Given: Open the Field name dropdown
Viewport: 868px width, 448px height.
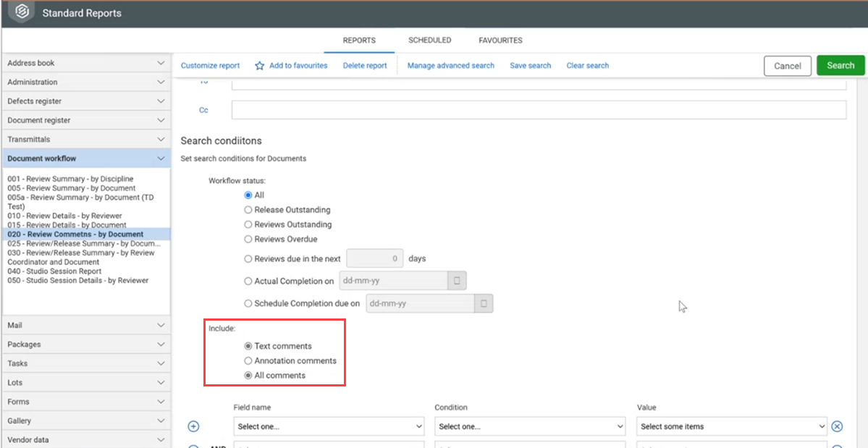Looking at the screenshot, I should click(329, 426).
